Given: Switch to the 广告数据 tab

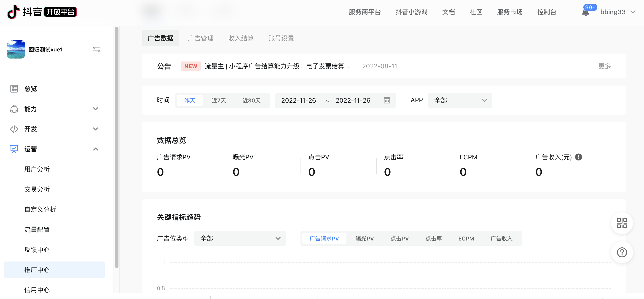Looking at the screenshot, I should tap(161, 38).
